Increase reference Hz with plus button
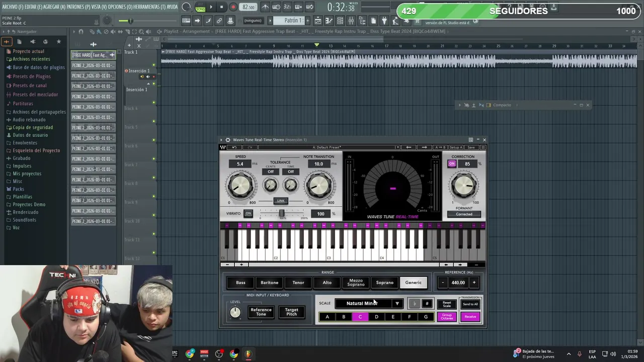The height and width of the screenshot is (362, 644). coord(474,283)
